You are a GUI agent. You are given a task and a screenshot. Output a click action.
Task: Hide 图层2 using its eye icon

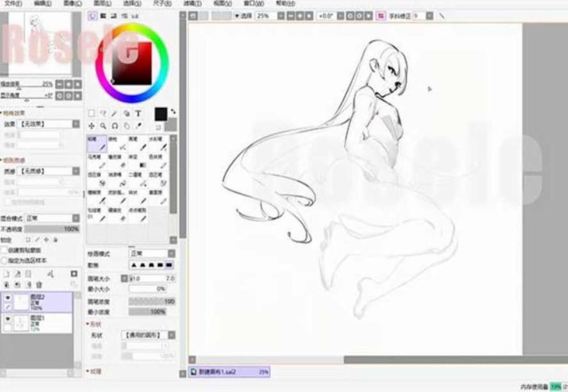8,298
